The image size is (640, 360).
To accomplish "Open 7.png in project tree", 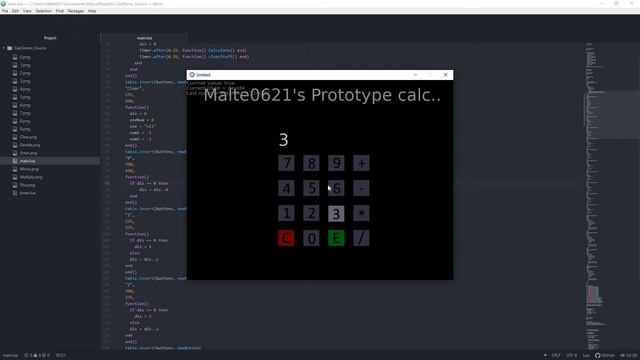I will coord(25,113).
